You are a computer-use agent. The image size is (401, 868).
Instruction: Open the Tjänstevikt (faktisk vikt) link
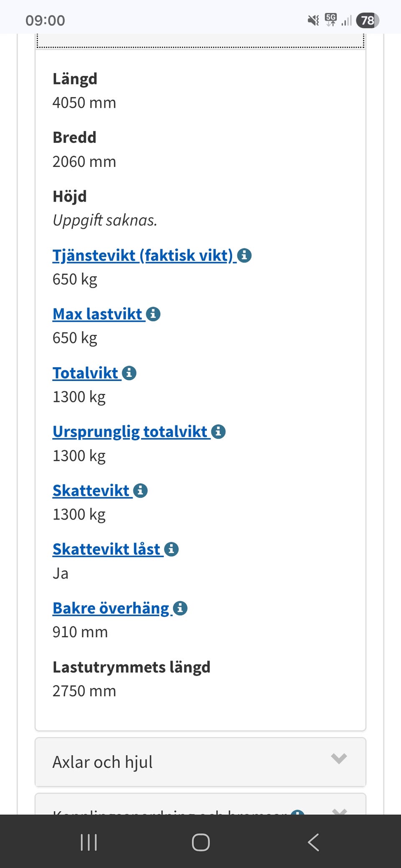point(142,255)
